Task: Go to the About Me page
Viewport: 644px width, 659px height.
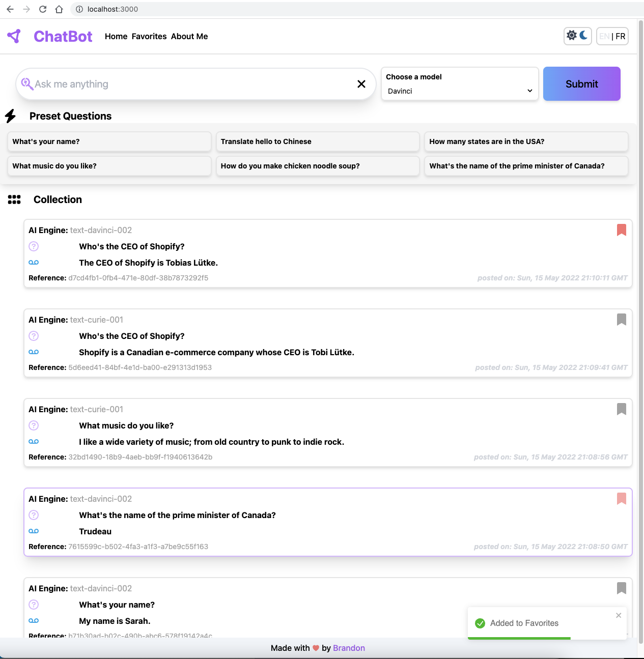Action: [189, 36]
